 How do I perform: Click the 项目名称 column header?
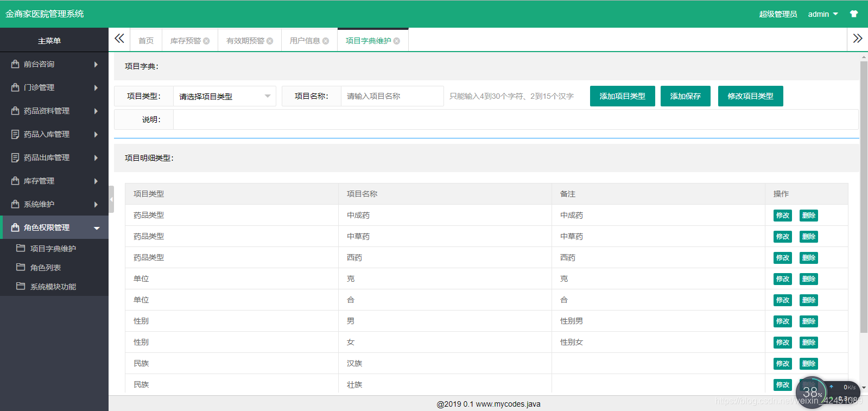[445, 194]
